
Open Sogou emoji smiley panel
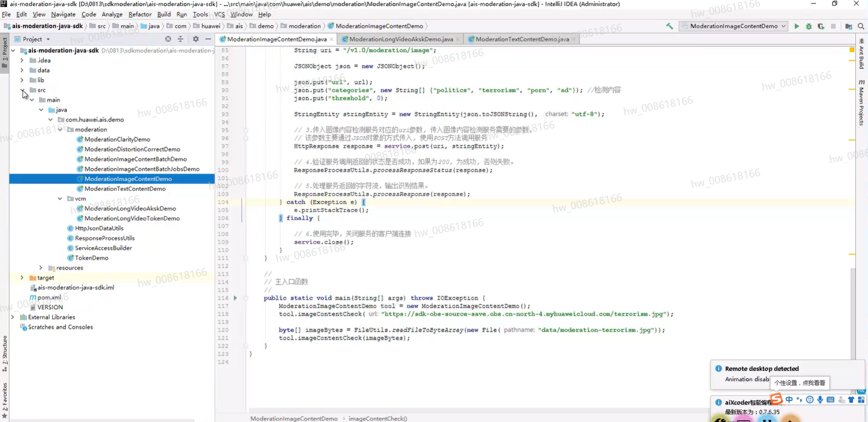810,400
